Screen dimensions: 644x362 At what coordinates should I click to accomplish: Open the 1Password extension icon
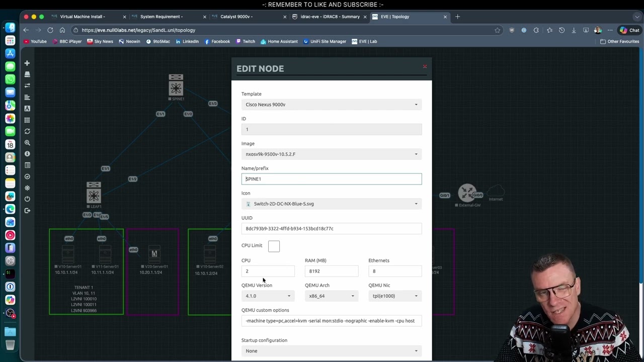pyautogui.click(x=524, y=30)
